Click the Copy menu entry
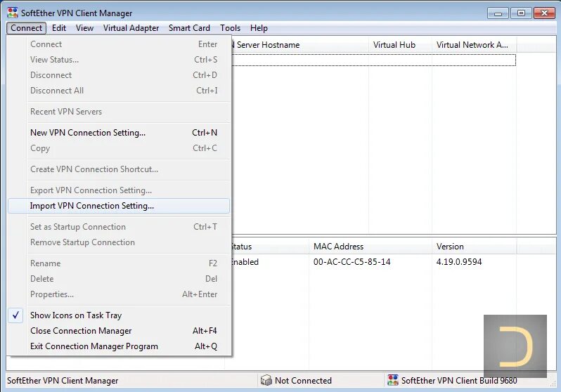The width and height of the screenshot is (561, 392). pyautogui.click(x=119, y=148)
